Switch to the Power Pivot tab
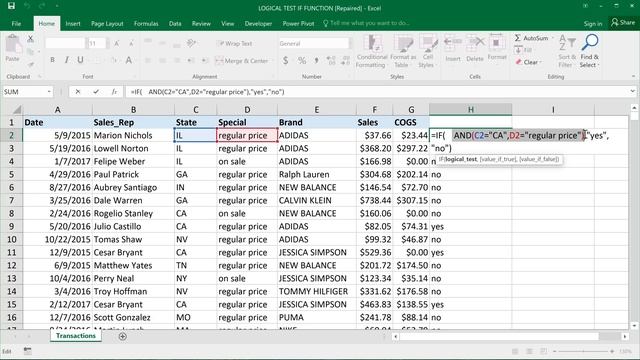This screenshot has height=360, width=640. (298, 24)
